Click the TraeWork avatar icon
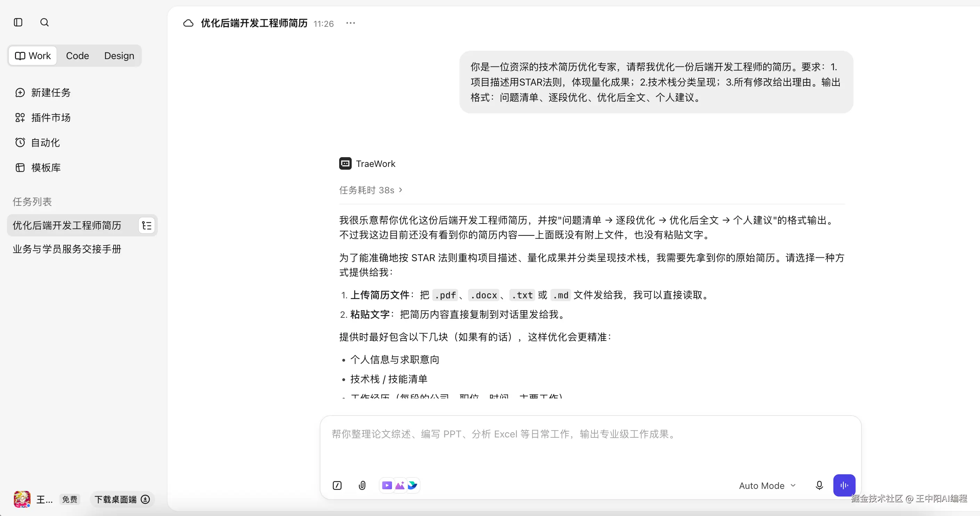Viewport: 980px width, 516px height. 345,164
